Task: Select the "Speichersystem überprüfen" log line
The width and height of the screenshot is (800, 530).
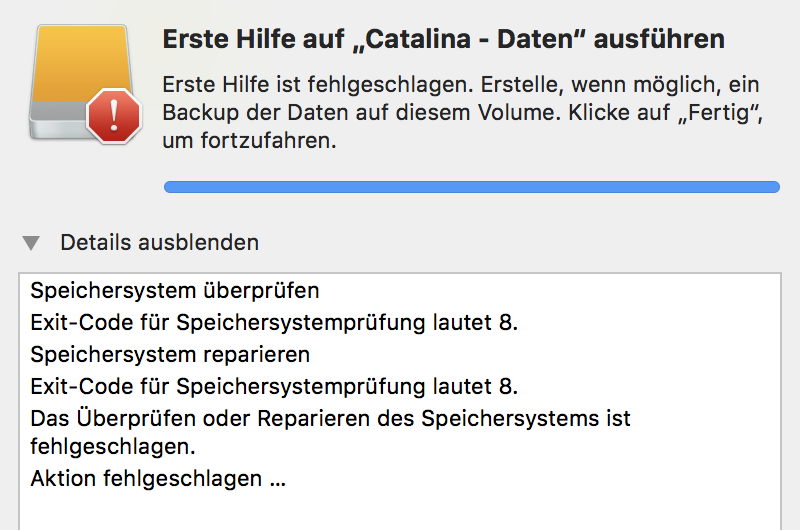Action: (175, 291)
